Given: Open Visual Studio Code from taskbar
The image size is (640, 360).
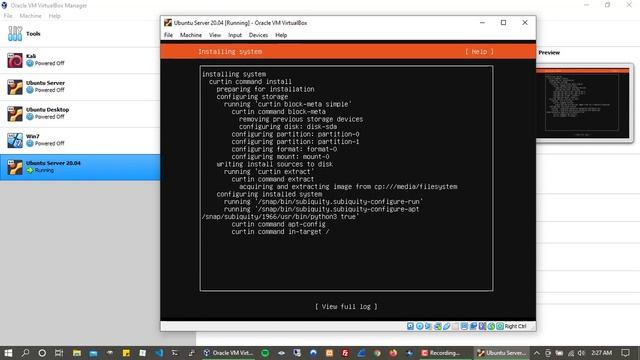Looking at the screenshot, I should coord(159,353).
